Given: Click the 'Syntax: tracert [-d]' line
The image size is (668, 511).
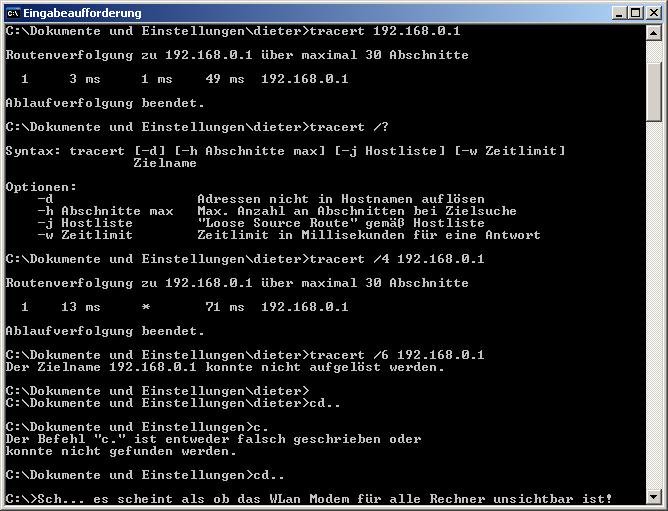Looking at the screenshot, I should [285, 151].
